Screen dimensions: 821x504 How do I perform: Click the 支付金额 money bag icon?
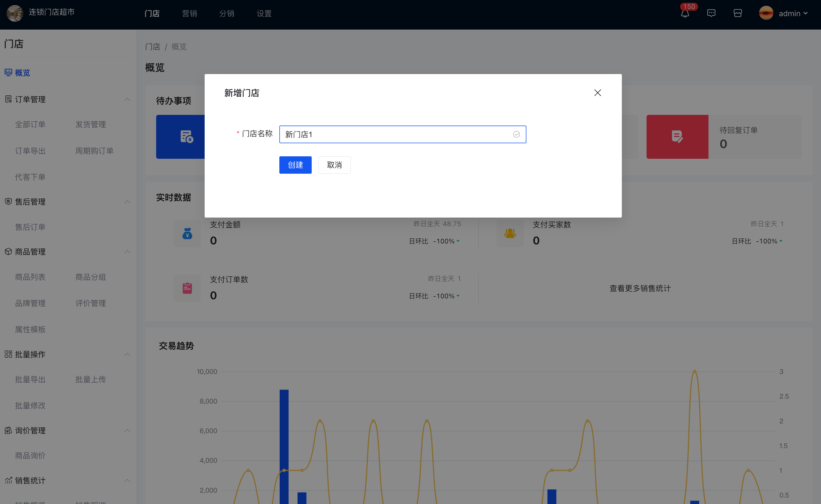187,233
